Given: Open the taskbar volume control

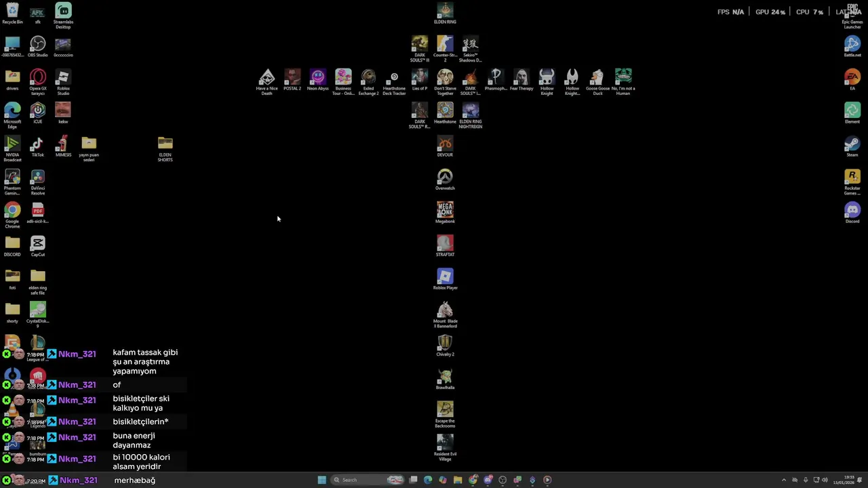Looking at the screenshot, I should point(825,480).
